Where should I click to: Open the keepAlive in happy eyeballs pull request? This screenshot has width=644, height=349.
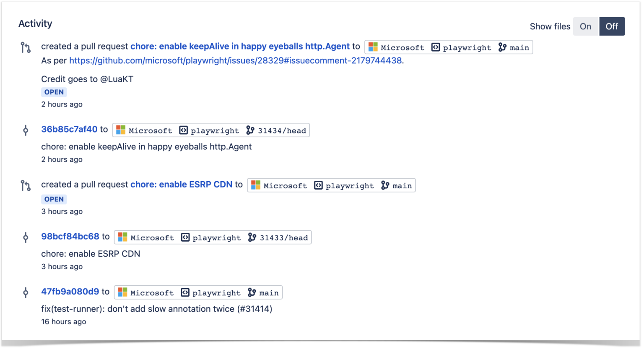click(240, 46)
